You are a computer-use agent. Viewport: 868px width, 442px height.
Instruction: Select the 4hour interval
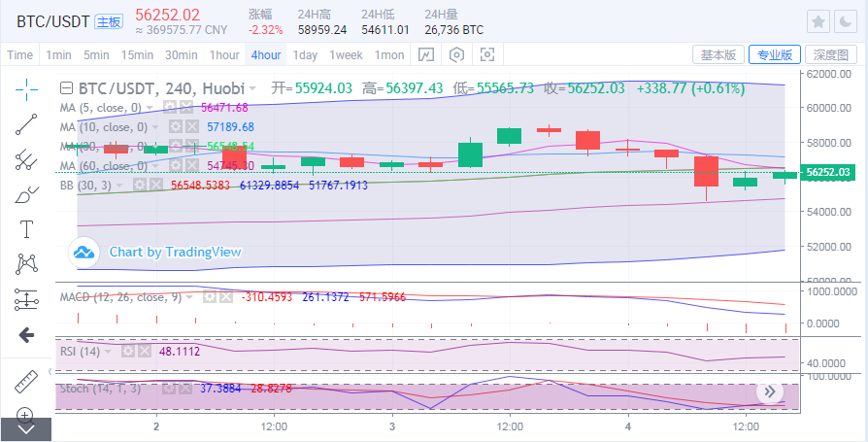pyautogui.click(x=266, y=54)
